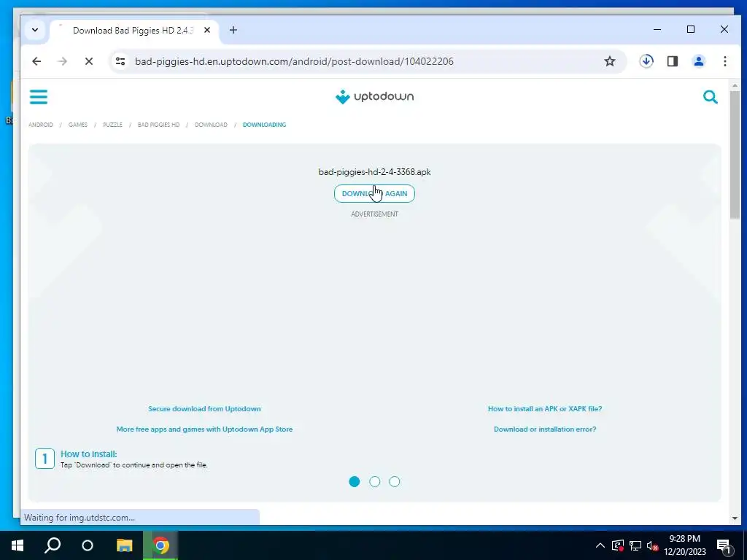Open Windows taskbar search
Screen dimensions: 747x560
point(53,545)
